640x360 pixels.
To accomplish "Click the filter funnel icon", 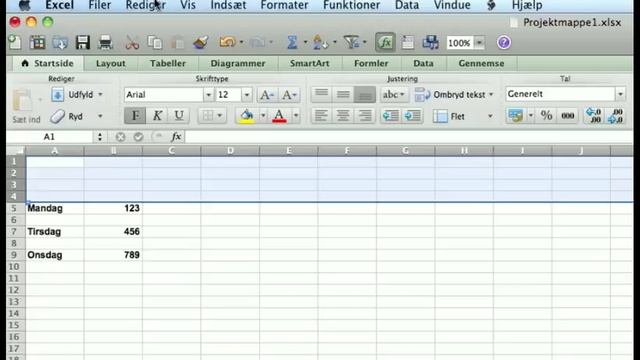I will click(x=351, y=42).
